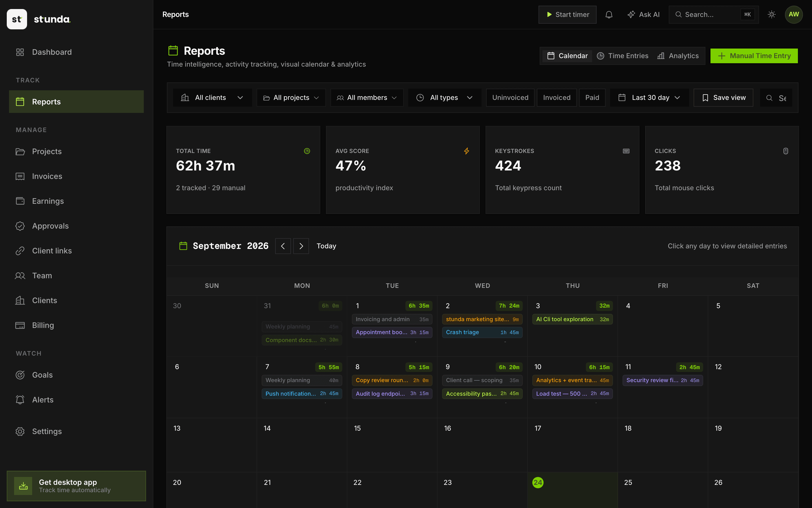Go to Projects in the sidebar
812x508 pixels.
pos(76,152)
